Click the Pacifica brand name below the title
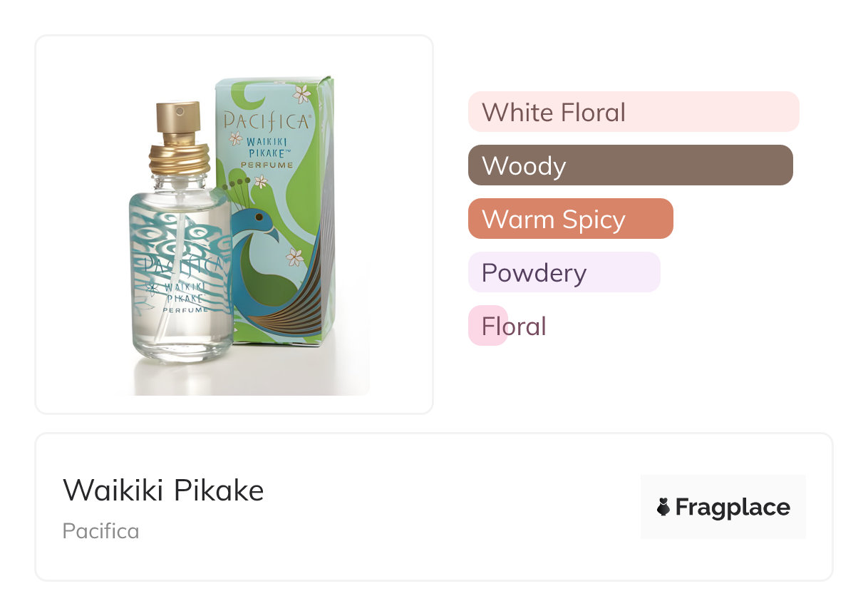The height and width of the screenshot is (616, 868). point(100,531)
